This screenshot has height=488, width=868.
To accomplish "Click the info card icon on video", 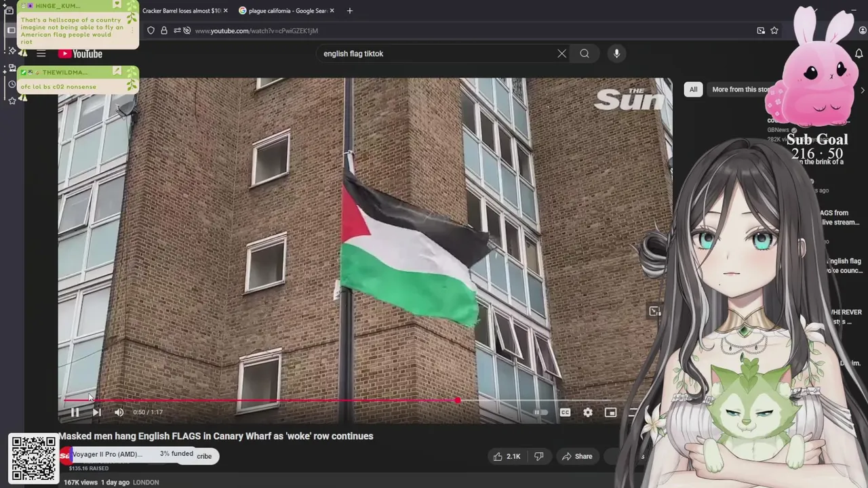I will (x=654, y=311).
